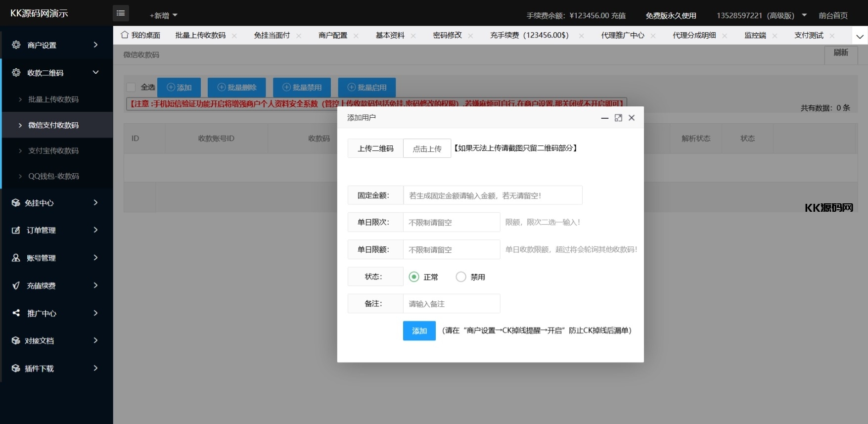Viewport: 868px width, 424px height.
Task: Maximize the 添加用户 dialog
Action: (618, 118)
